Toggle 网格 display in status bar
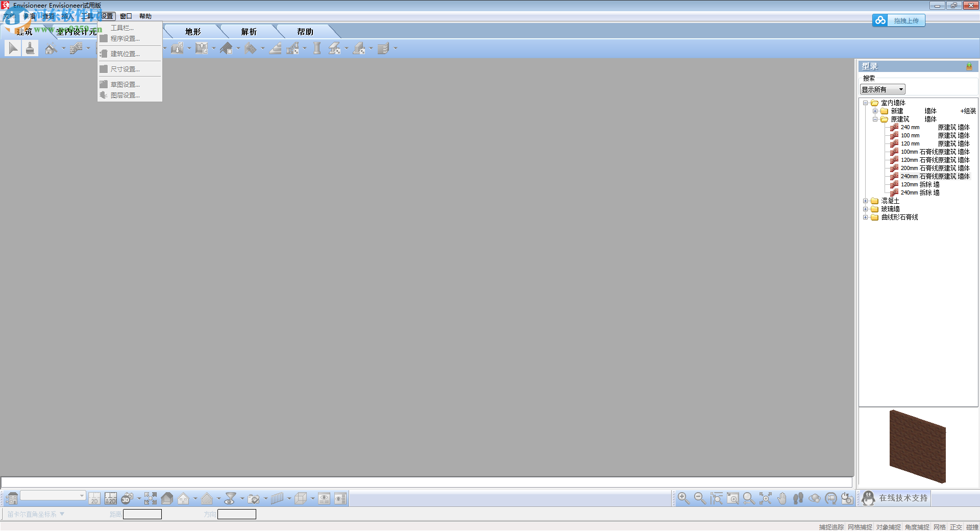Screen dimensions: 980x531 (x=940, y=527)
